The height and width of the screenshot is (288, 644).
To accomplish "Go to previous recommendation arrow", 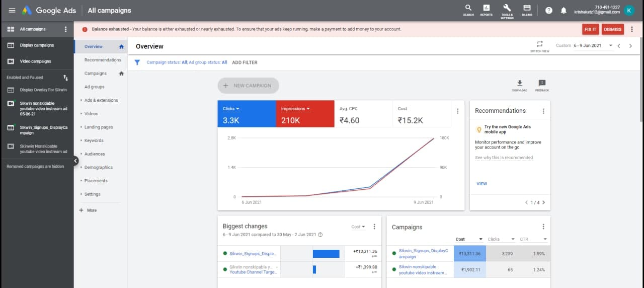I will [527, 202].
